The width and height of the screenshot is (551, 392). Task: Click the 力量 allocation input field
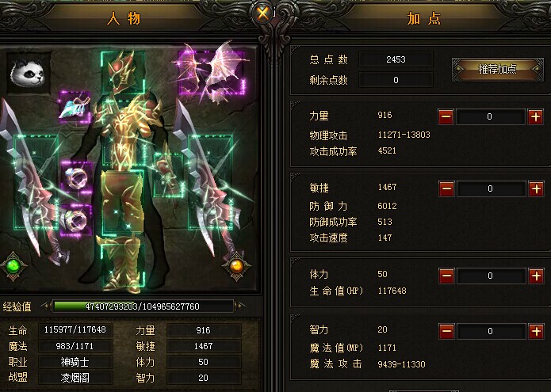pos(490,117)
